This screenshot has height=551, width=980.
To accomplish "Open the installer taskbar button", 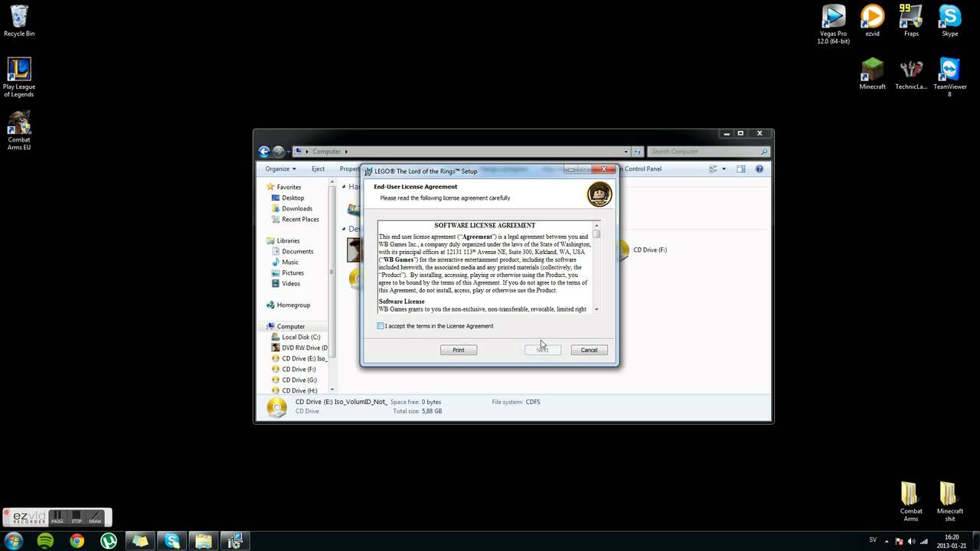I will [235, 540].
